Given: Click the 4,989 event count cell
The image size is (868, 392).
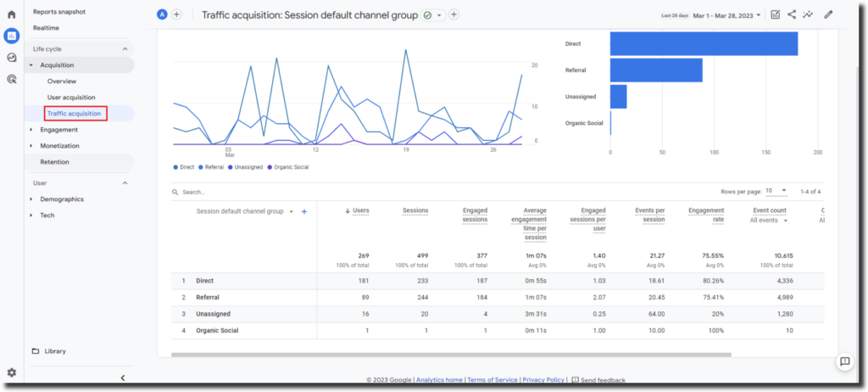Looking at the screenshot, I should [784, 298].
